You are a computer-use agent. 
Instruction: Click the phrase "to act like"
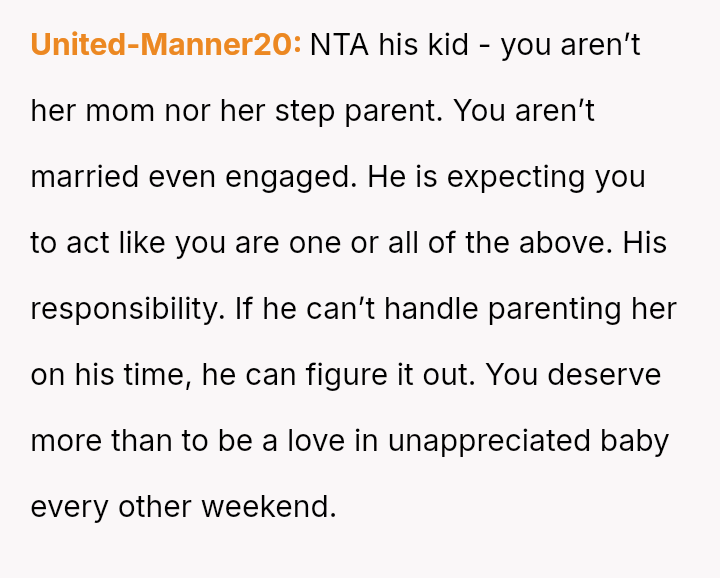[x=98, y=243]
